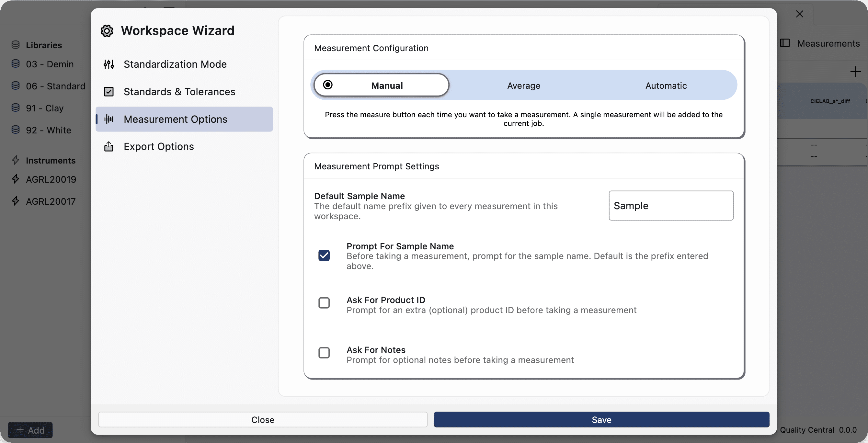The image size is (868, 443).
Task: Click the Measurements panel layout icon
Action: (785, 43)
